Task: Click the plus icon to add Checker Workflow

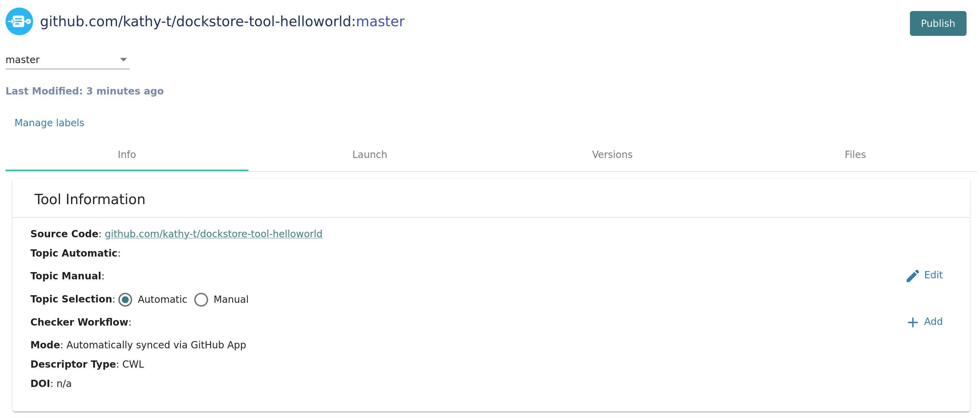Action: click(912, 322)
